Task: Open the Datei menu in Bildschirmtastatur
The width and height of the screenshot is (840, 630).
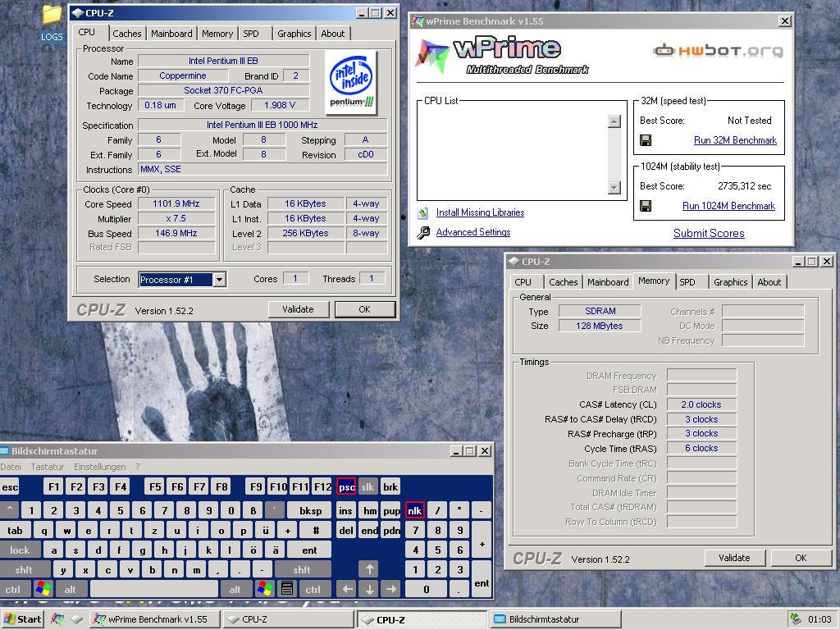Action: 11,467
